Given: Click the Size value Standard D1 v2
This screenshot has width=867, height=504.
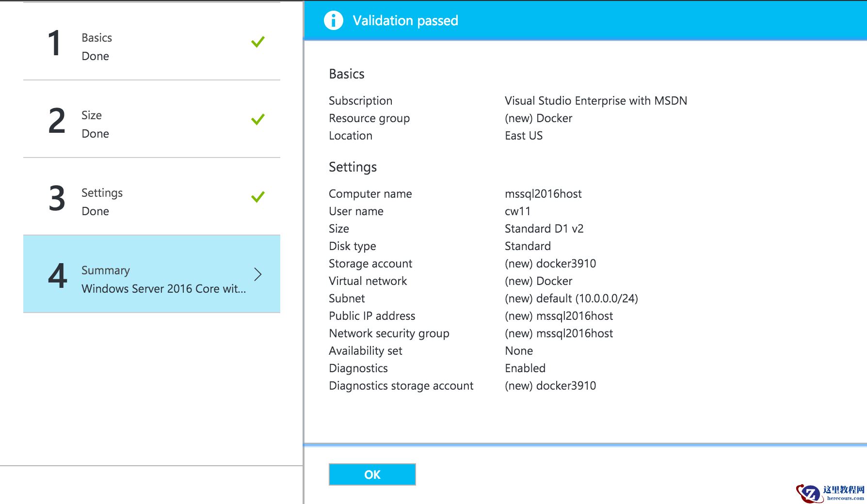Looking at the screenshot, I should click(544, 229).
